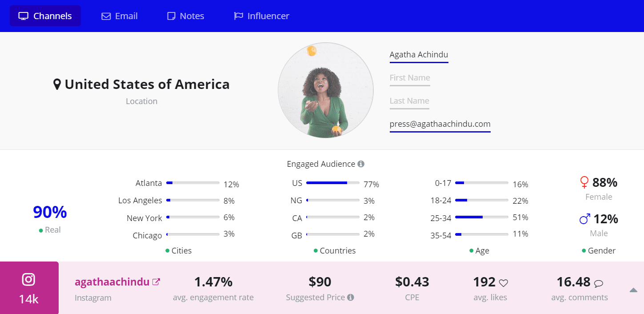Viewport: 644px width, 314px height.
Task: Click the avg. likes heart icon
Action: click(x=503, y=283)
